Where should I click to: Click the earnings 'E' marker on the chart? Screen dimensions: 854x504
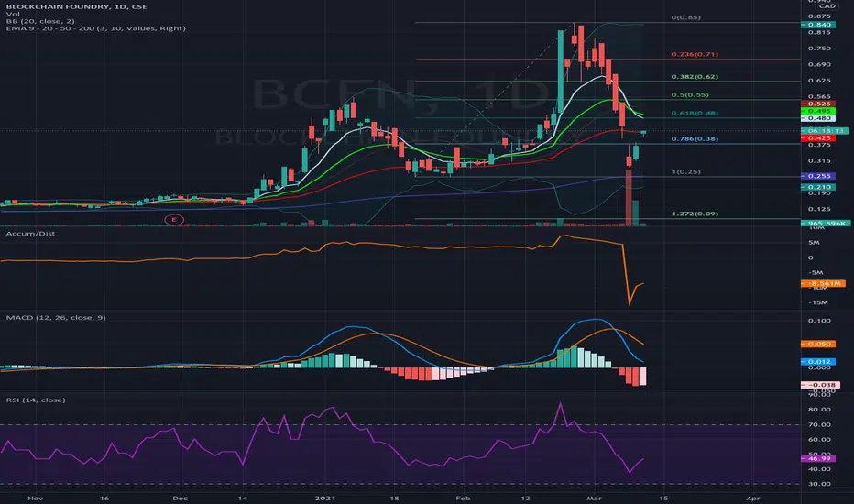(x=174, y=220)
